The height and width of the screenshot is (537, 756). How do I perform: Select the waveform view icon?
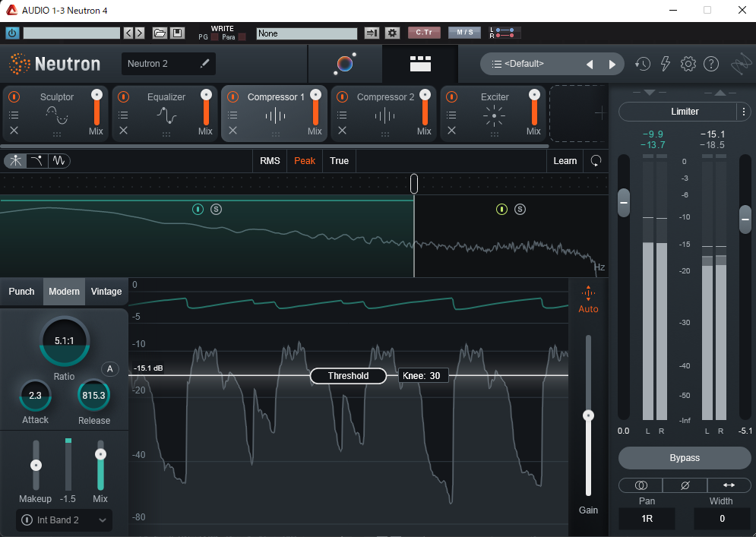[59, 160]
